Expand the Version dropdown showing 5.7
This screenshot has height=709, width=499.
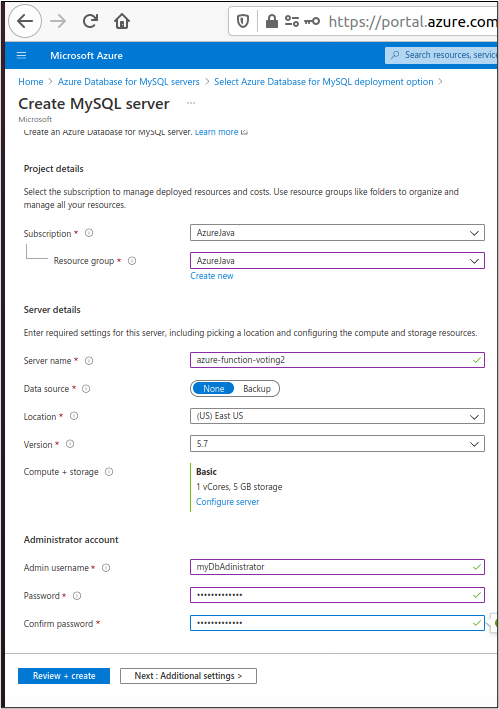[x=337, y=444]
